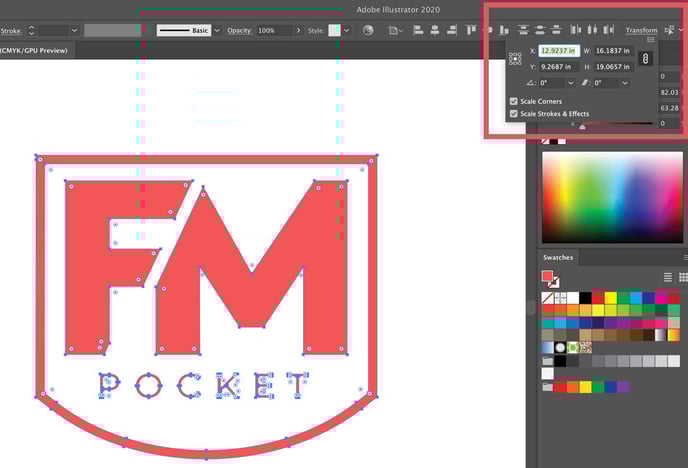688x468 pixels.
Task: Click the color value field 63.28
Action: [x=669, y=108]
